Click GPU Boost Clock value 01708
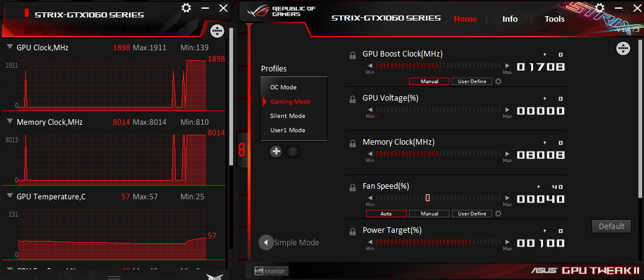The width and height of the screenshot is (644, 280). [x=540, y=66]
